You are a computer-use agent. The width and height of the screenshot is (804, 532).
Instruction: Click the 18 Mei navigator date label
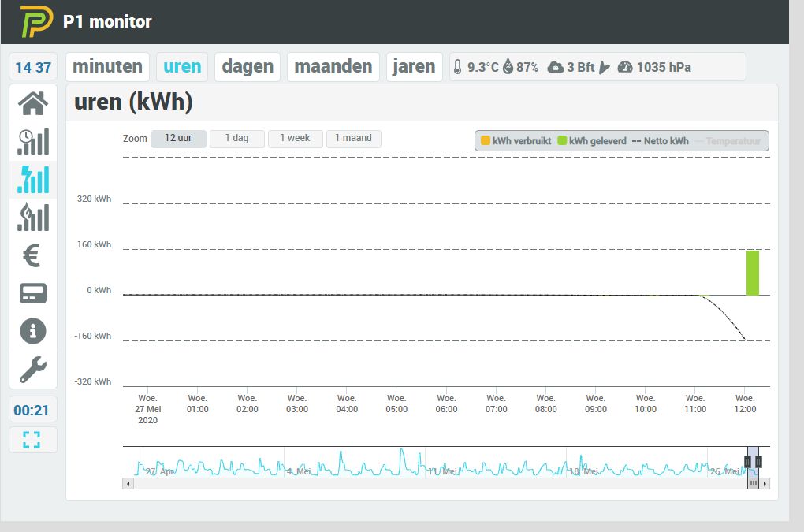(583, 471)
